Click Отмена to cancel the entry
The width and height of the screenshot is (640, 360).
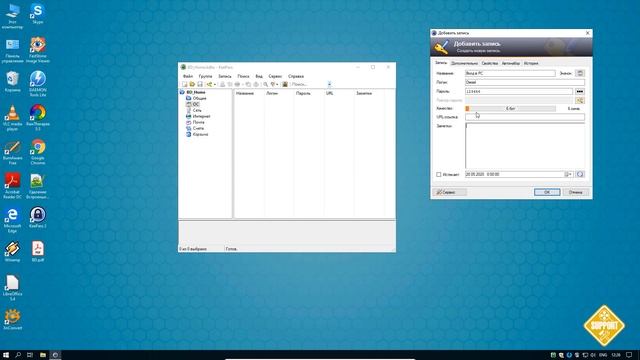tap(576, 192)
